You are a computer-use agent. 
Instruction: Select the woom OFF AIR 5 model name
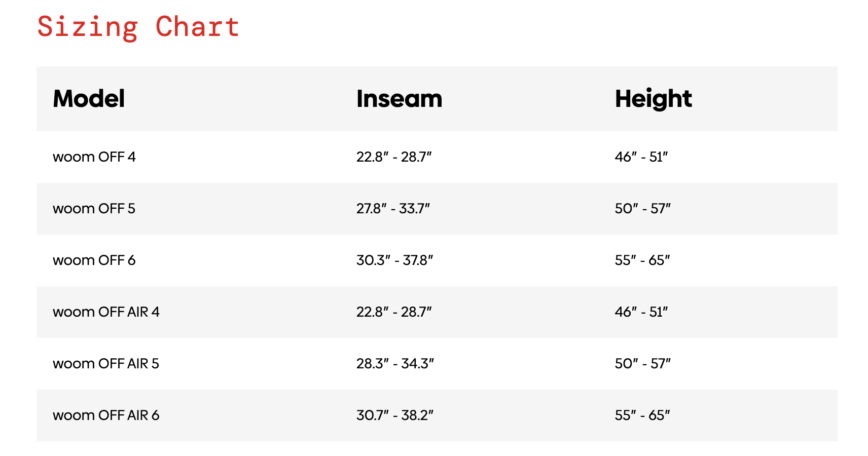[106, 364]
